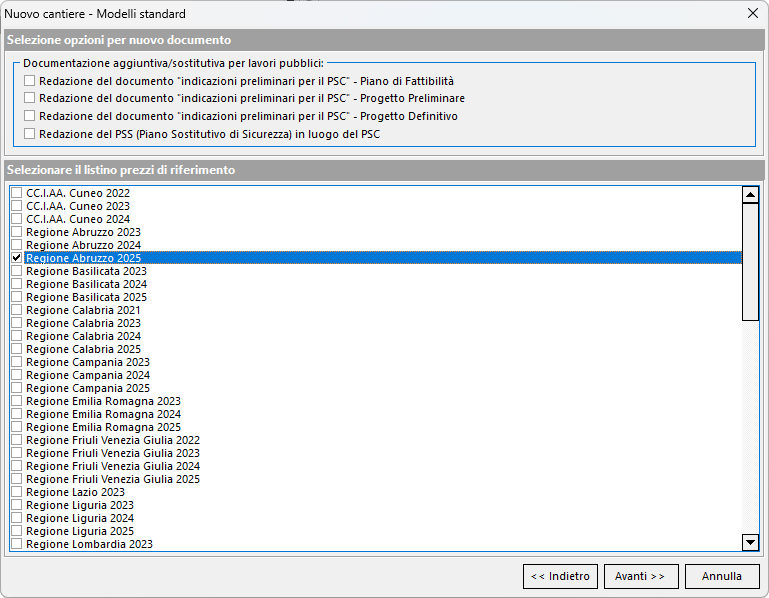Enable PSS Piano Sostitutivo di Sicurezza option

pos(30,133)
